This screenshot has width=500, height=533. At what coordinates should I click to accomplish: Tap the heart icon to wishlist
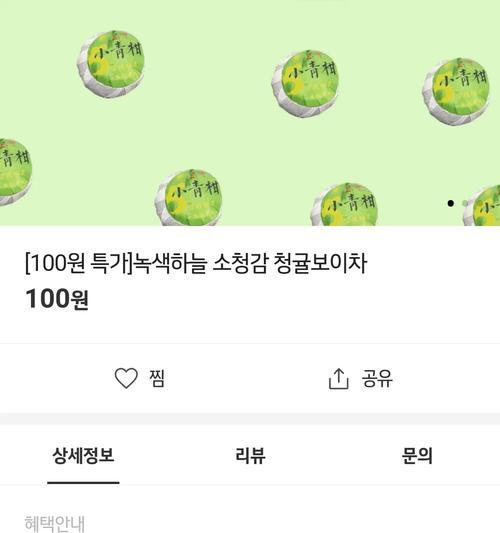126,378
